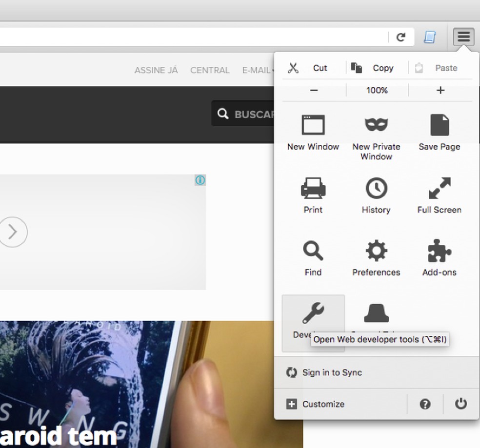Follow the ASSINE JÁ link
Image resolution: width=480 pixels, height=448 pixels.
(x=156, y=70)
